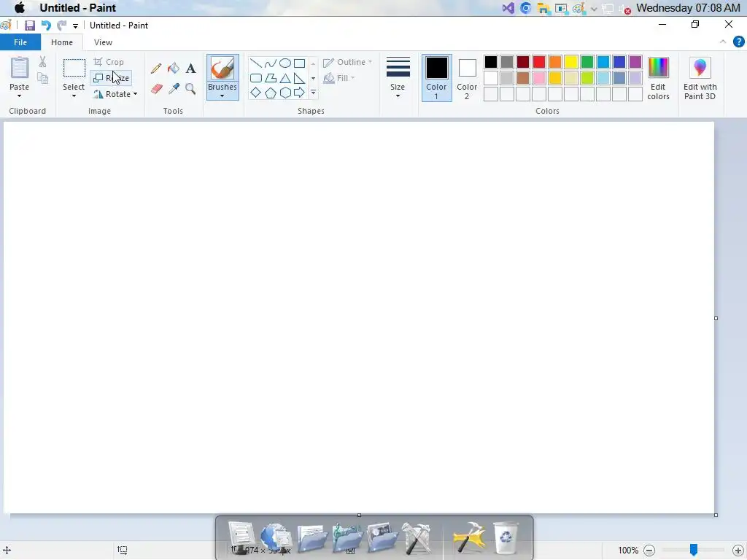
Task: Choose the Fill with color bucket tool
Action: pos(174,68)
